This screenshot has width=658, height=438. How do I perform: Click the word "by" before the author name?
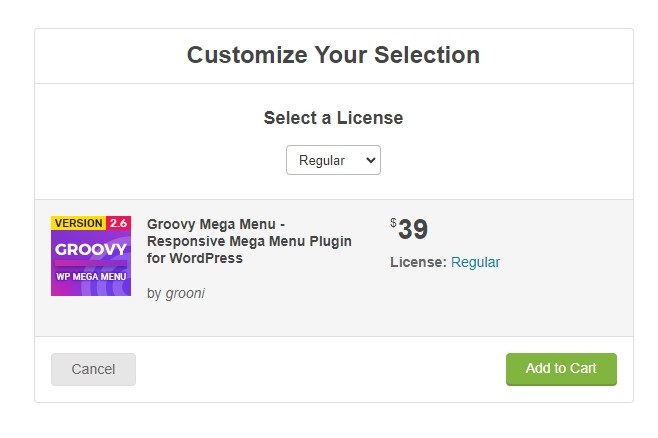click(154, 293)
